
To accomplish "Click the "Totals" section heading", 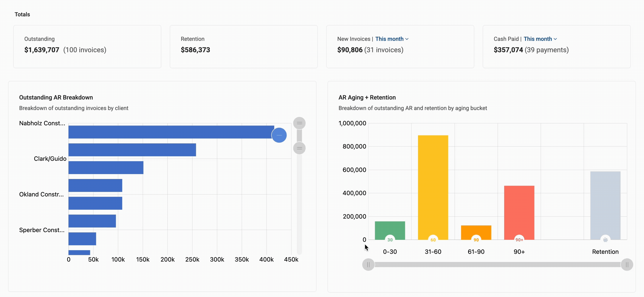I will coord(22,14).
